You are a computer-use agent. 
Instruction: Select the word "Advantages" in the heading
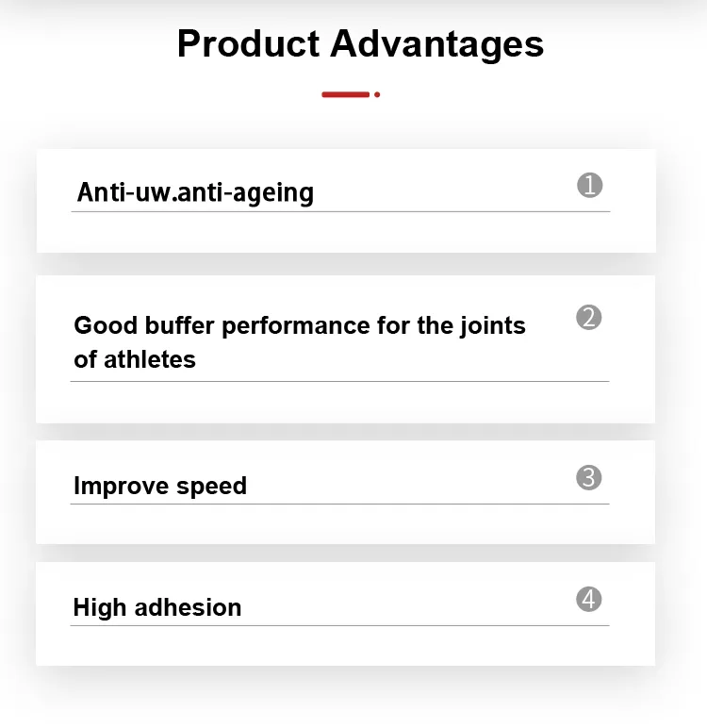point(436,44)
